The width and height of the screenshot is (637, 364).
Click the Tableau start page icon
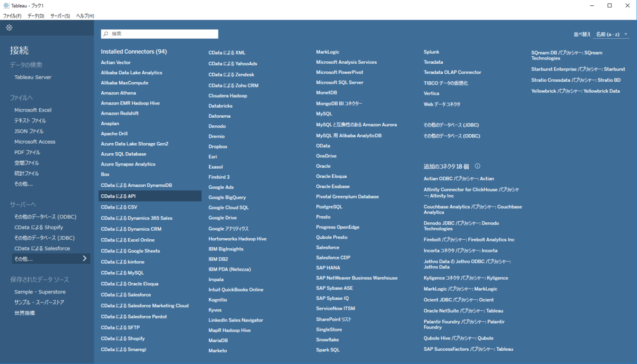pyautogui.click(x=10, y=28)
